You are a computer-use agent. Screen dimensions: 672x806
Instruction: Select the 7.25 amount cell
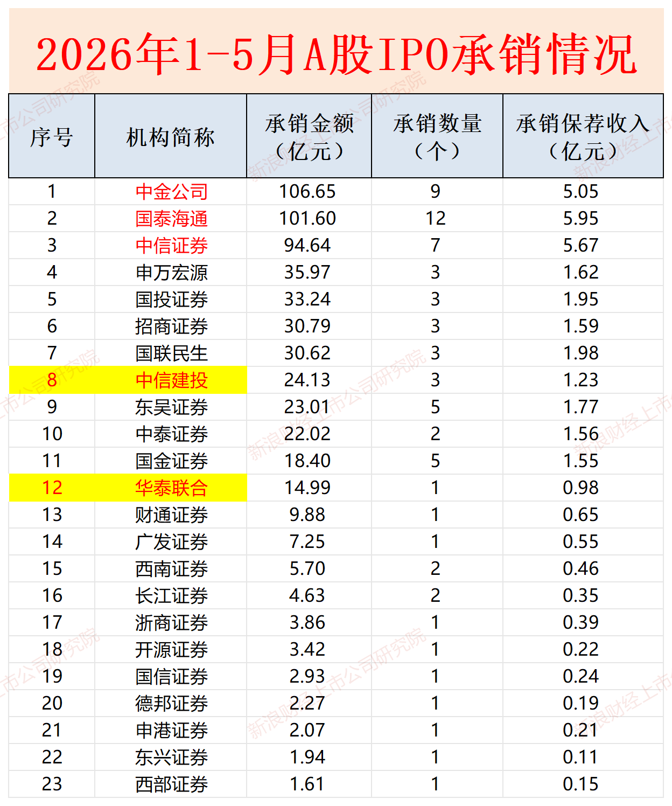[309, 542]
